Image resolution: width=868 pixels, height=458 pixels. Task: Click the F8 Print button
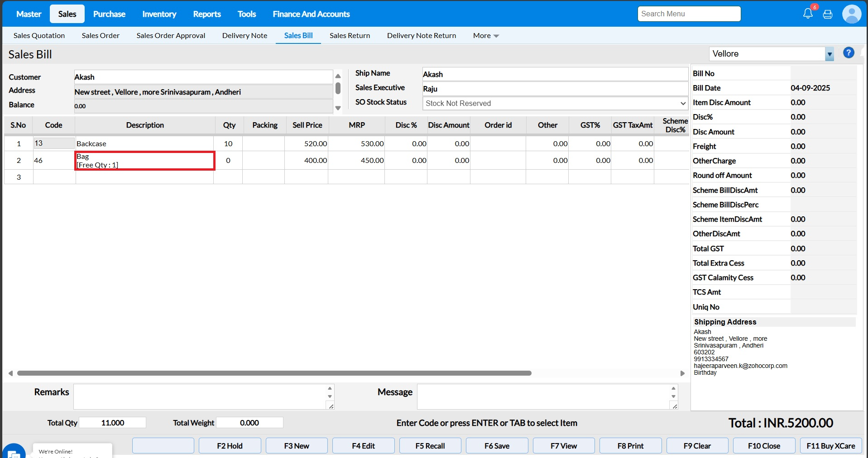coord(630,446)
